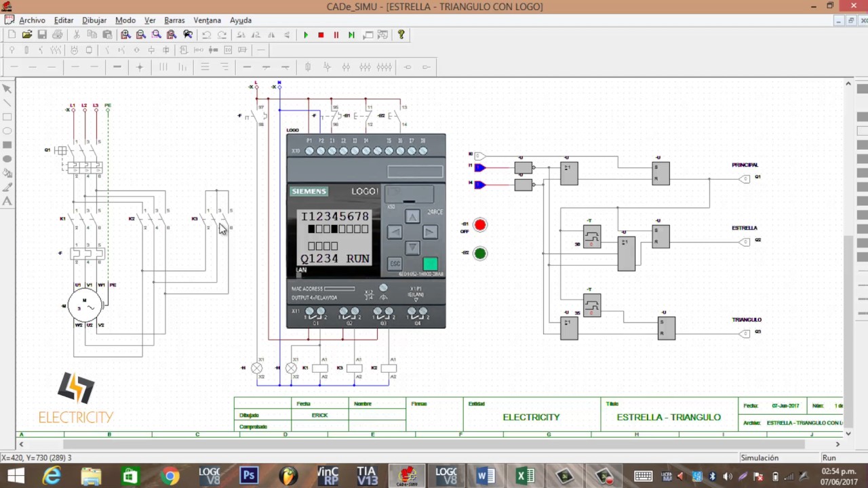Screen dimensions: 868x488
Task: Click the Open file folder icon
Action: coord(27,35)
